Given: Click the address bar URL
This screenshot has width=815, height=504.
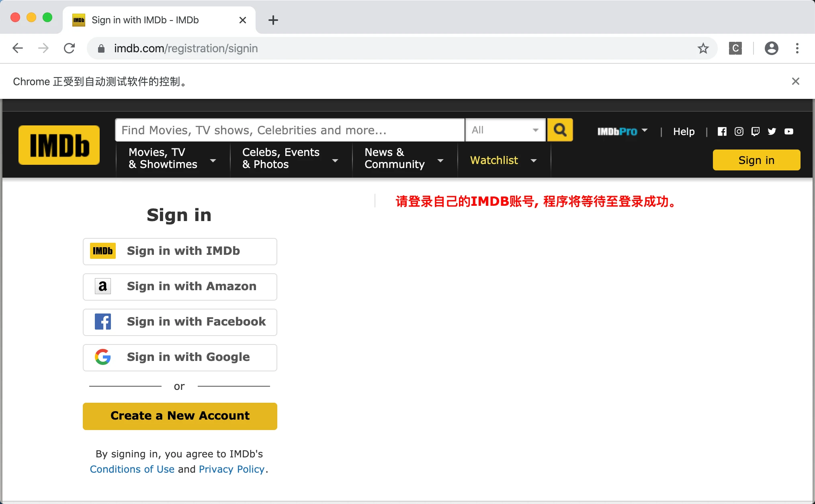Looking at the screenshot, I should 186,48.
